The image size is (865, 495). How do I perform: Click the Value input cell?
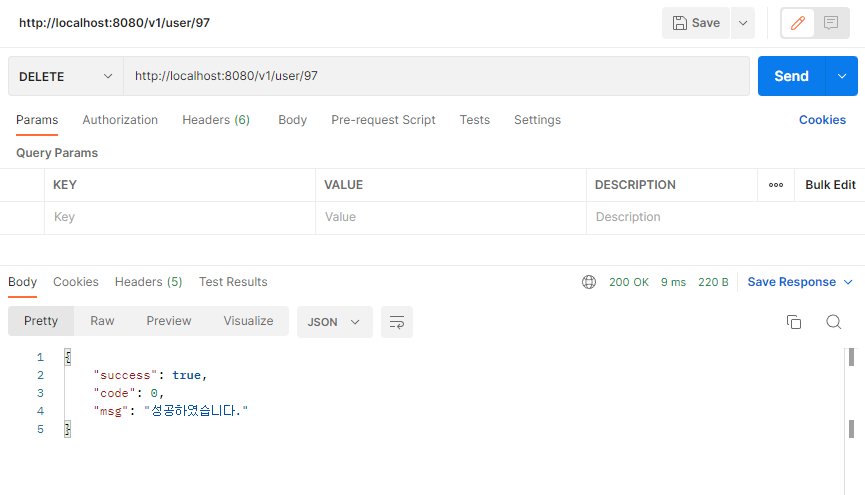(x=451, y=217)
